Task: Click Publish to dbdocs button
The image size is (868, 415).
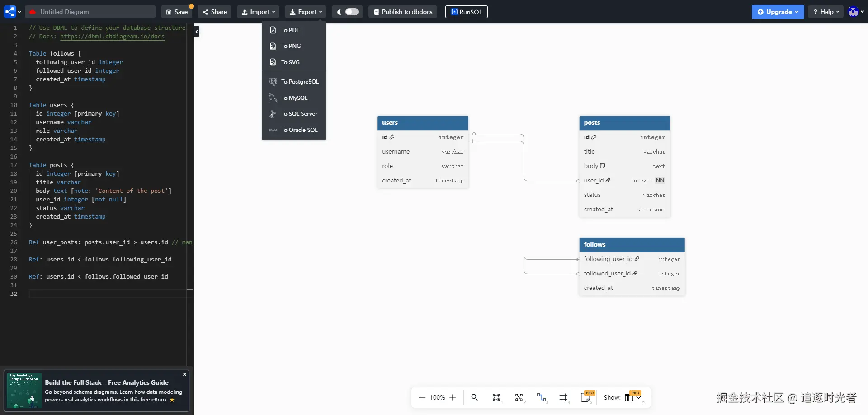Action: point(403,12)
